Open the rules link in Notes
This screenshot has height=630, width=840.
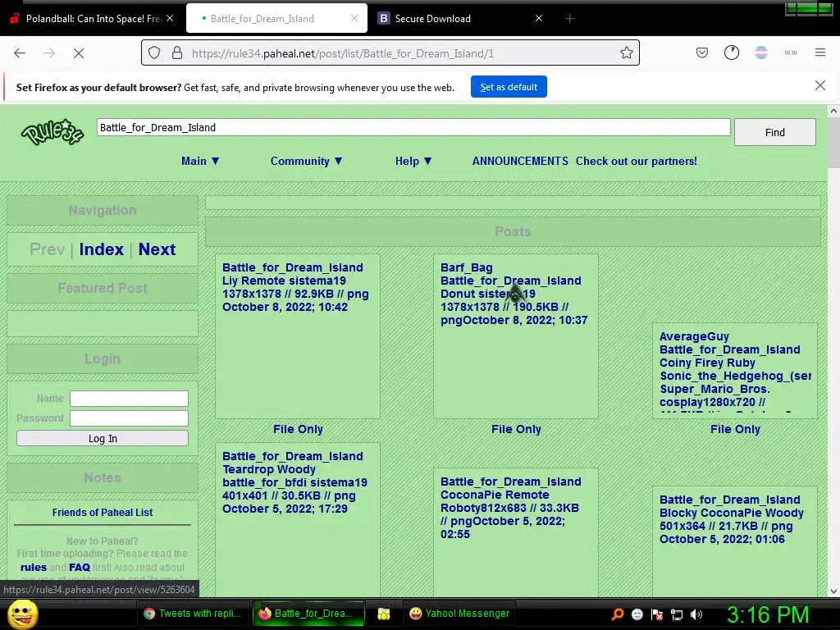click(33, 568)
